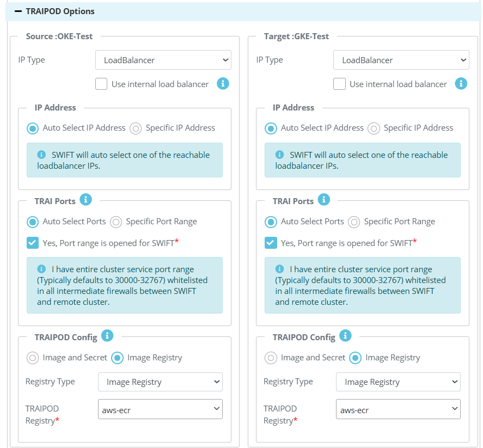Viewport: 483px width, 448px height.
Task: Click the Target :GKE-Test section title
Action: (x=296, y=36)
